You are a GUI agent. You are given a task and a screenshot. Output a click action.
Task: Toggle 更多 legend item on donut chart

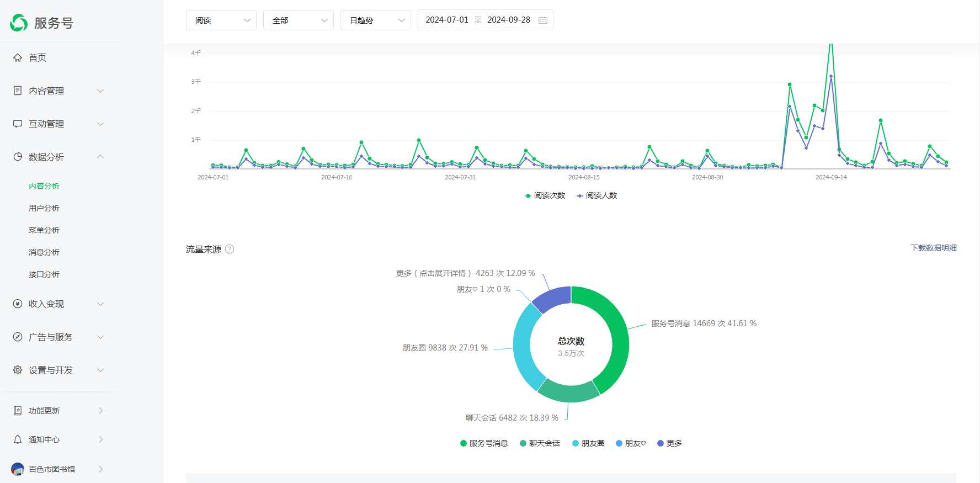coord(669,443)
